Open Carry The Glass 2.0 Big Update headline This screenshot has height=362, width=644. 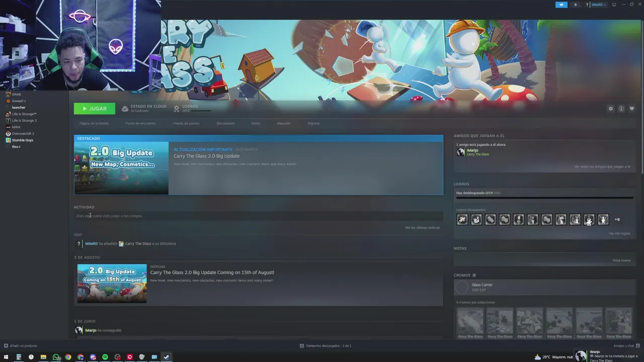tap(206, 156)
